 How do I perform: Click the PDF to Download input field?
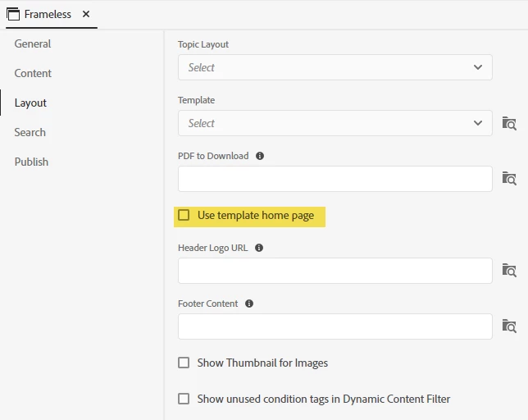pyautogui.click(x=335, y=179)
